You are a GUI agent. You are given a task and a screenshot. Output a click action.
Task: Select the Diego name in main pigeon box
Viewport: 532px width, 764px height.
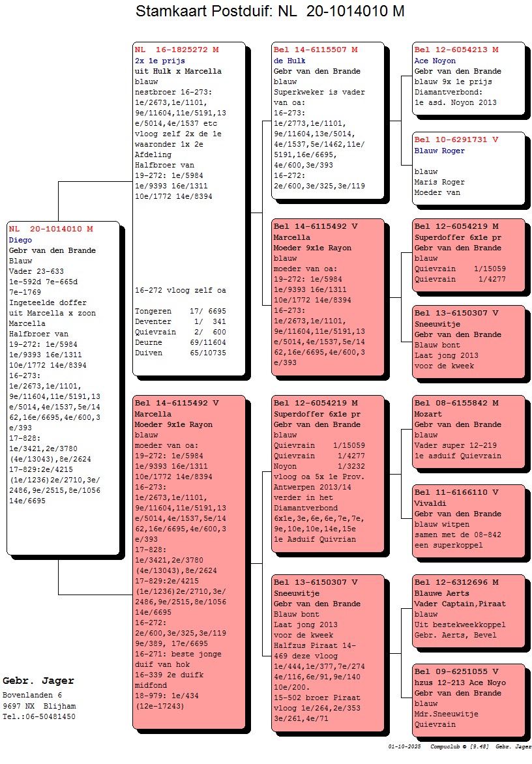point(21,240)
